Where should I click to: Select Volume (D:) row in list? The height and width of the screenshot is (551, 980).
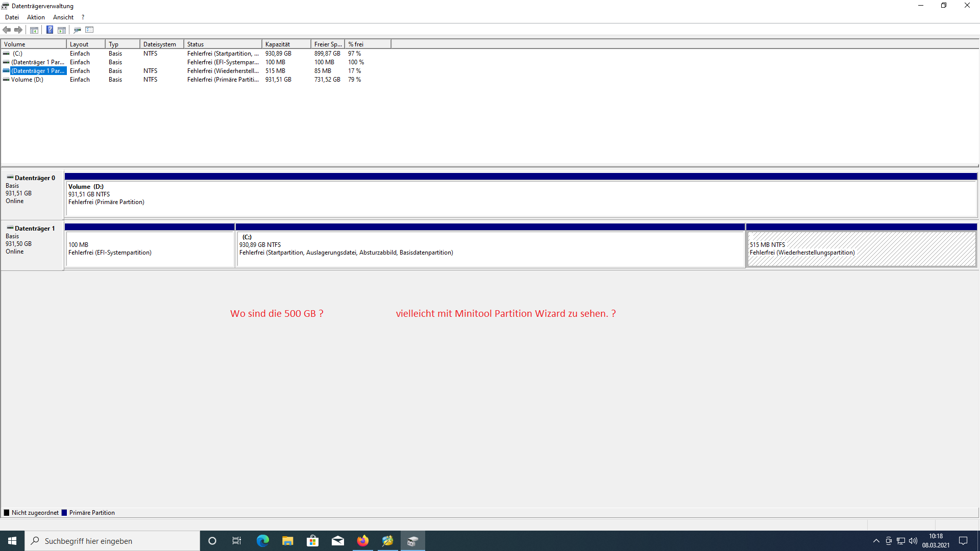28,80
